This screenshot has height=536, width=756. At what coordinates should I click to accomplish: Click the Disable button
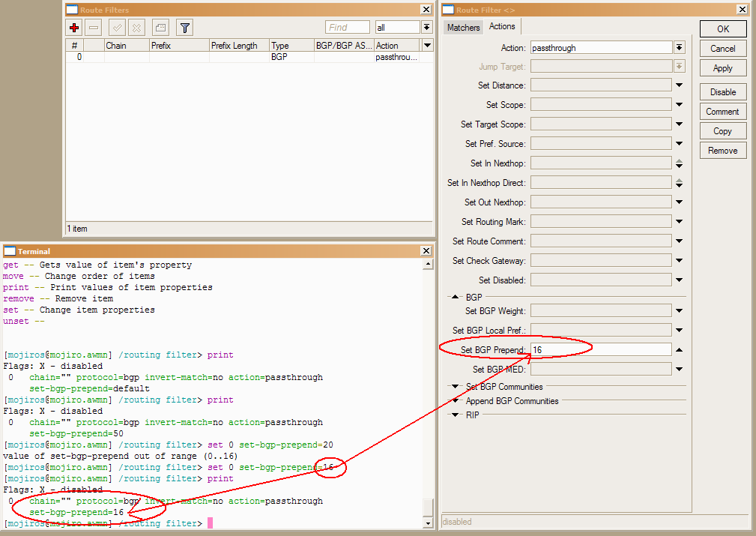click(722, 92)
